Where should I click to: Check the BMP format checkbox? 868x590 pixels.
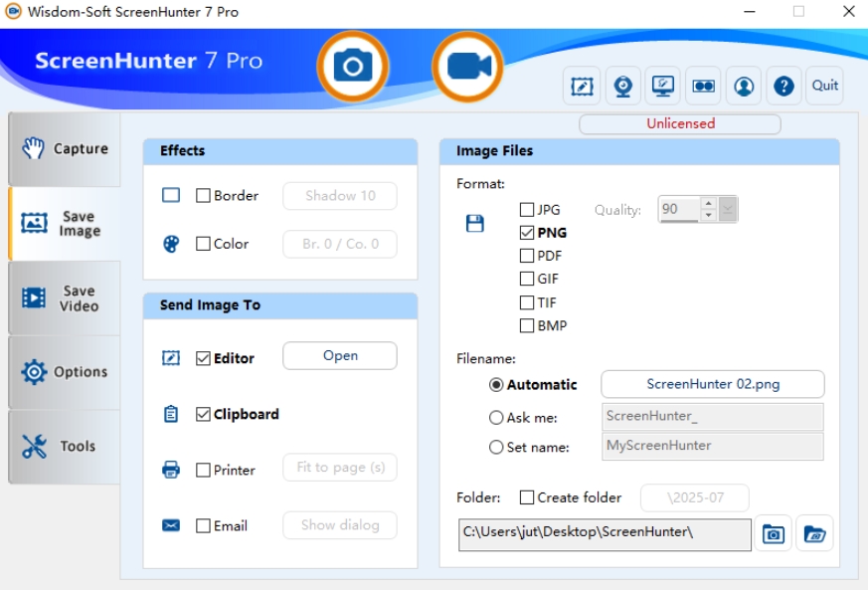527,325
